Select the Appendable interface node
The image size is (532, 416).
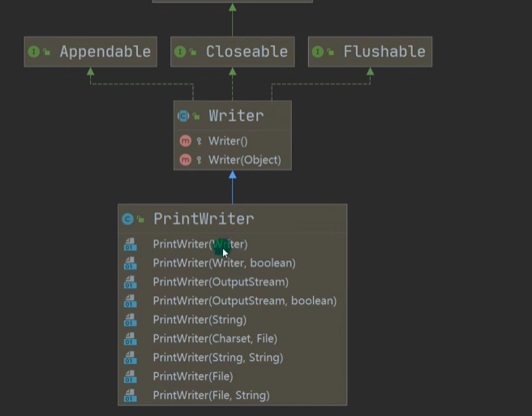coord(91,52)
